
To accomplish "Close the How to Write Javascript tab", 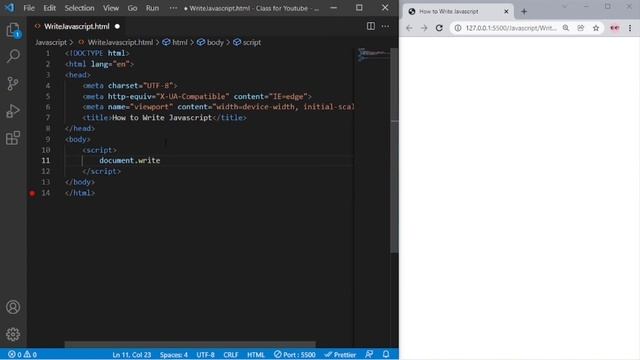I will click(506, 11).
